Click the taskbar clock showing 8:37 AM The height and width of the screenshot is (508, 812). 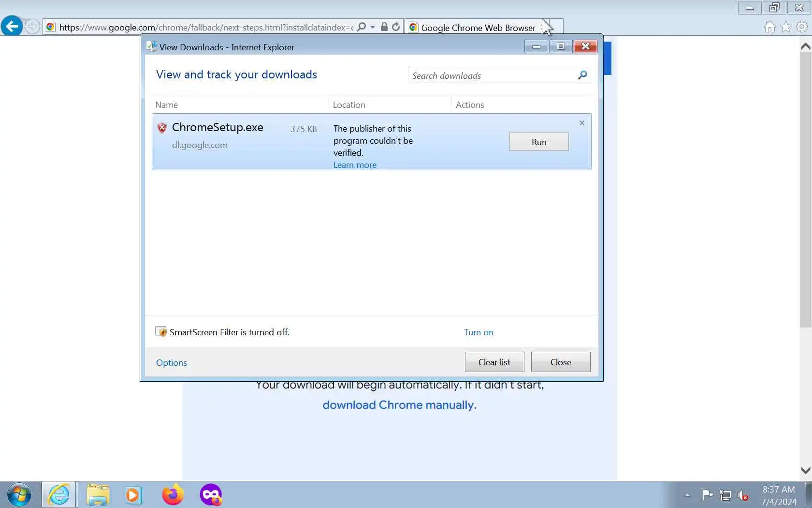pyautogui.click(x=779, y=495)
